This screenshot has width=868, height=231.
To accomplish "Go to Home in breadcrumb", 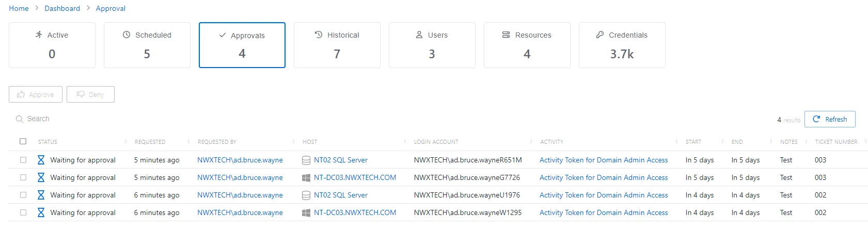I will [19, 8].
